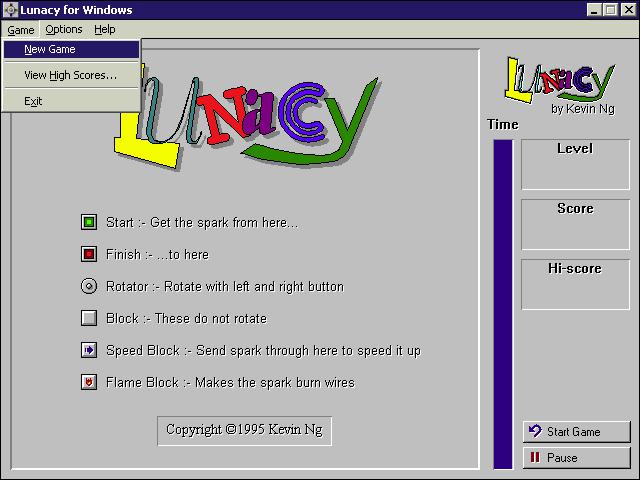This screenshot has height=480, width=640.
Task: Open View High Scores menu entry
Action: (71, 75)
